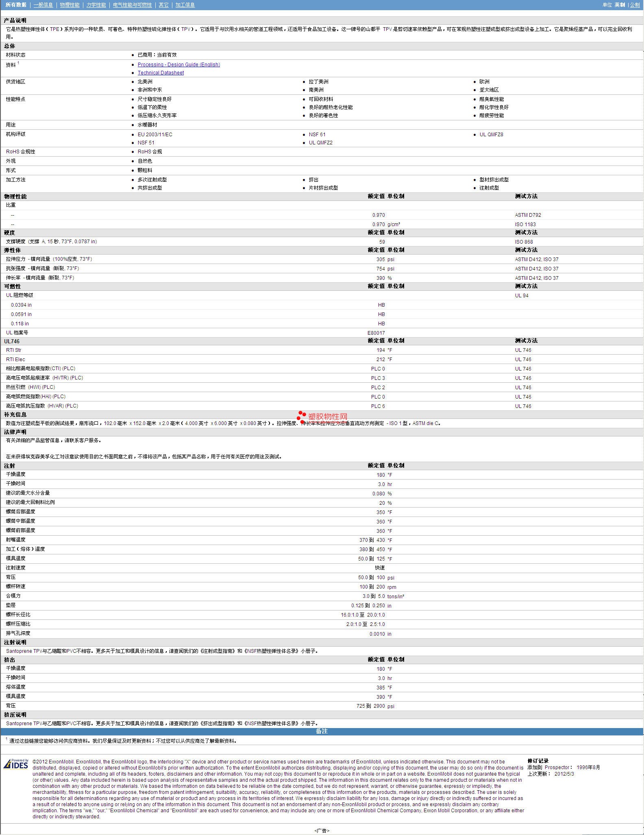Click the 合模力 row label

tap(13, 596)
